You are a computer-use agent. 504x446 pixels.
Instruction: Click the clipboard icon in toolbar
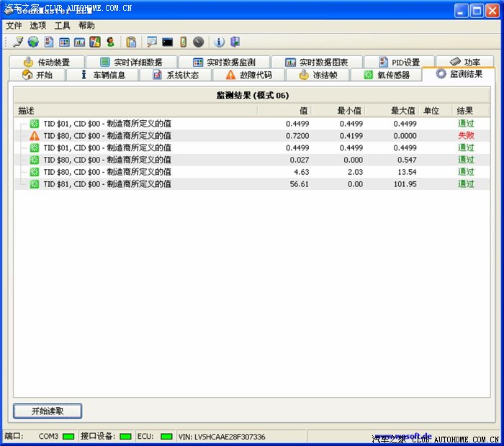pos(131,42)
